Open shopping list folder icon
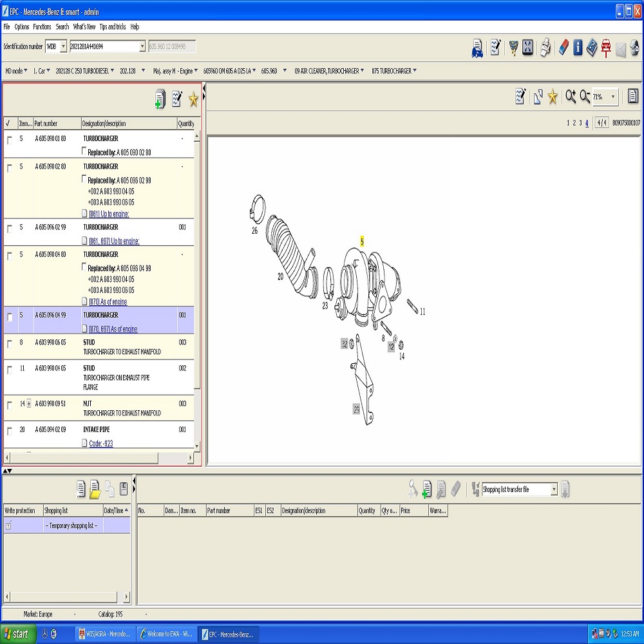Image resolution: width=644 pixels, height=644 pixels. 95,489
